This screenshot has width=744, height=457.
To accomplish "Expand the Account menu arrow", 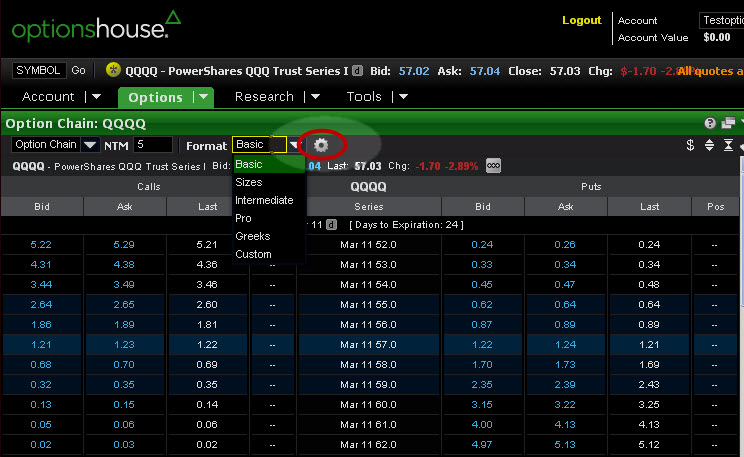I will point(96,97).
